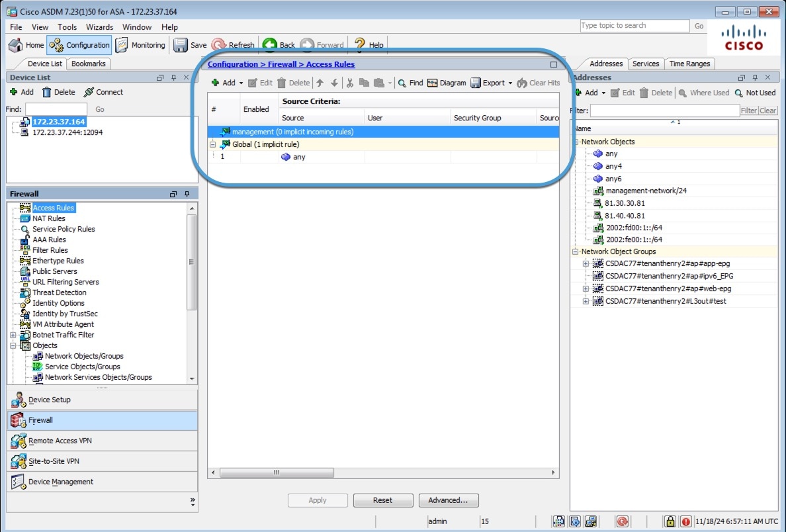The width and height of the screenshot is (786, 532).
Task: Copy the selected access rule
Action: pos(364,83)
